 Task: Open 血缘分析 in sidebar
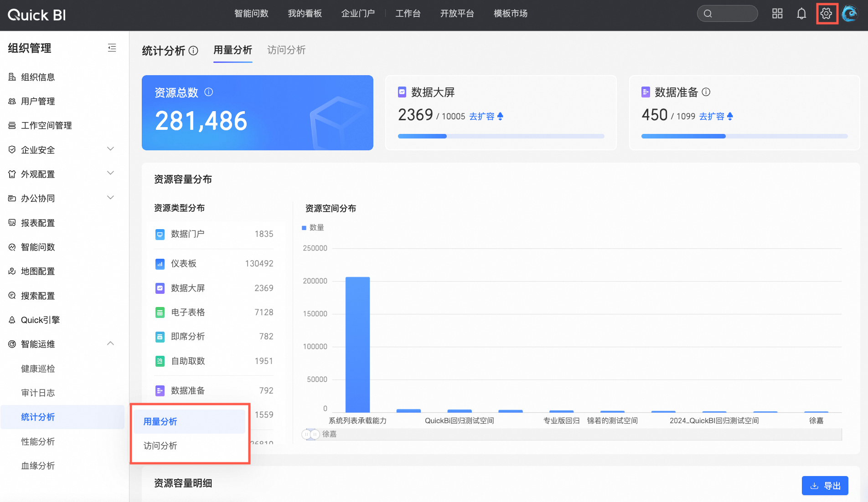tap(38, 466)
